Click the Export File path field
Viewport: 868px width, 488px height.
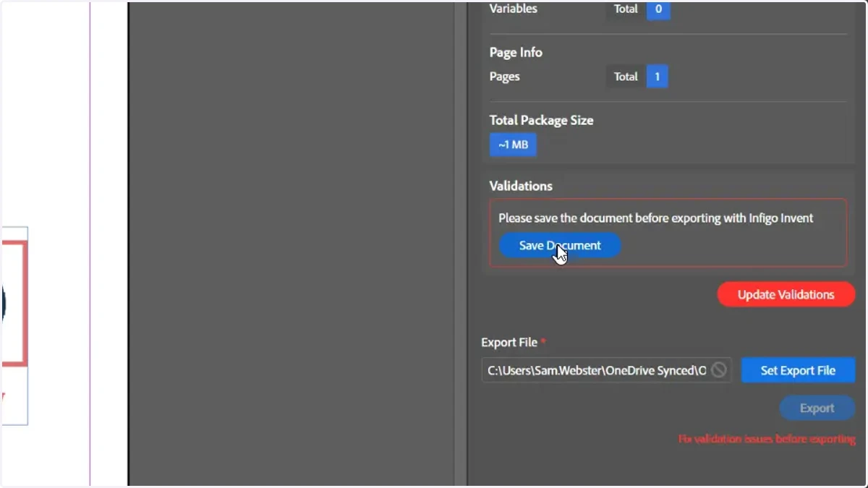click(606, 370)
